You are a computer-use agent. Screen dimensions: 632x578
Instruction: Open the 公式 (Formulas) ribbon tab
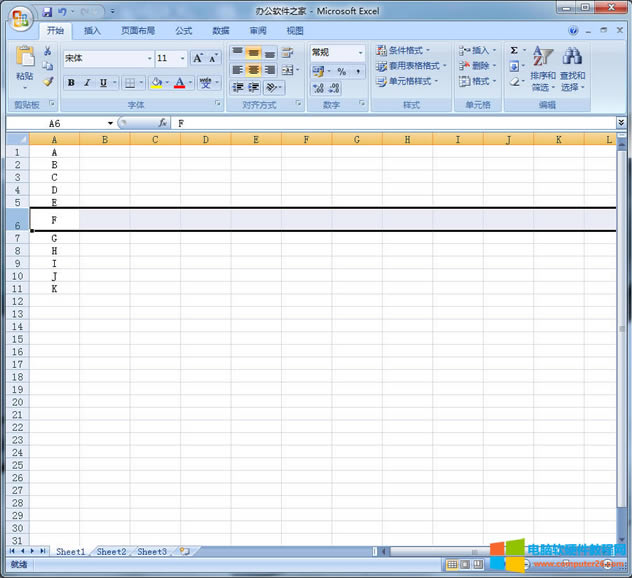(183, 31)
